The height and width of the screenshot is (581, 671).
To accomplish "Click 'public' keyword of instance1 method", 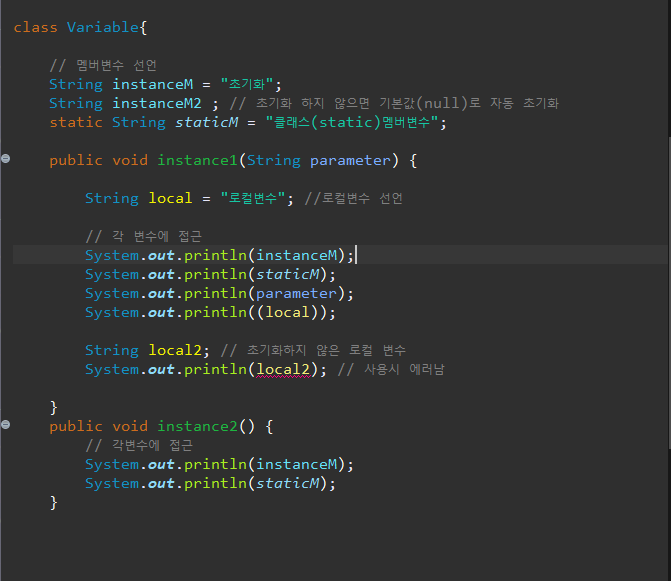I will tap(76, 160).
